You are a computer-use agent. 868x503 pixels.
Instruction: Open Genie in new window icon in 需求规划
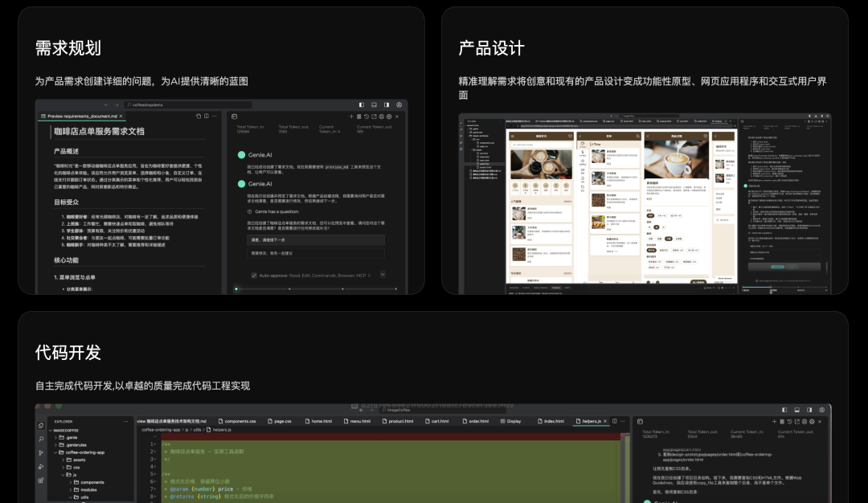pyautogui.click(x=374, y=117)
